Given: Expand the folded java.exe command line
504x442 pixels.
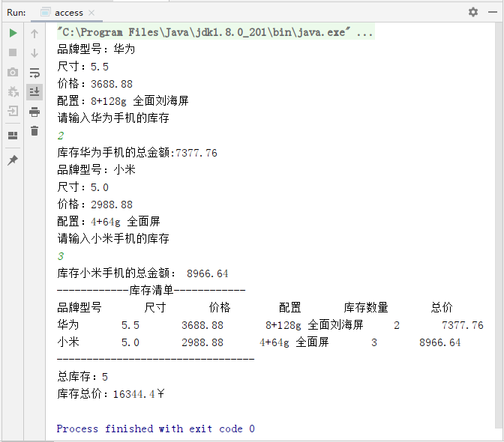Looking at the screenshot, I should coord(364,33).
